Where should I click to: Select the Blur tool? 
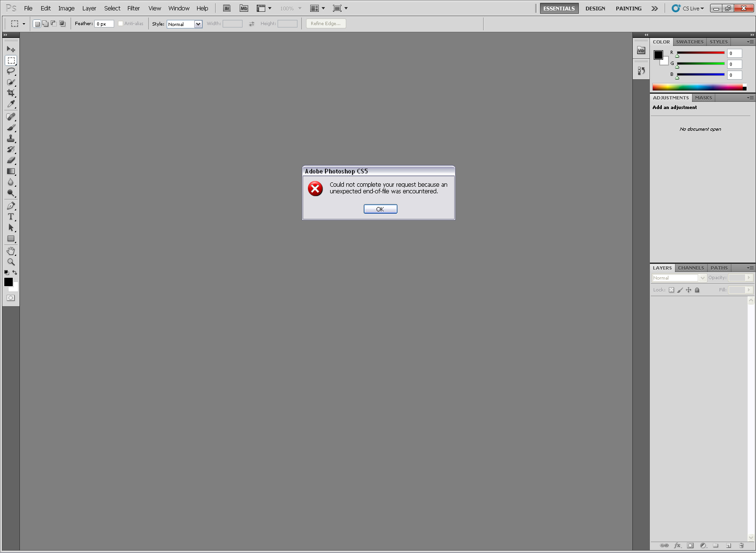[11, 182]
